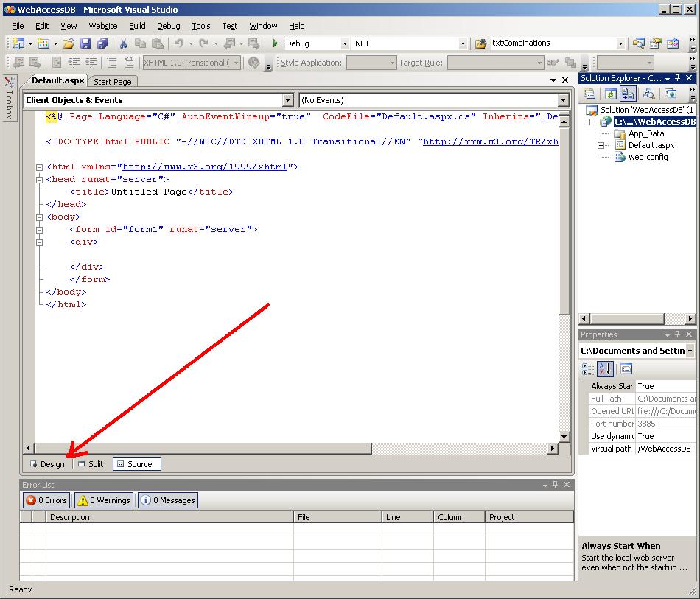Click the Property Pages icon in Properties

[x=626, y=369]
